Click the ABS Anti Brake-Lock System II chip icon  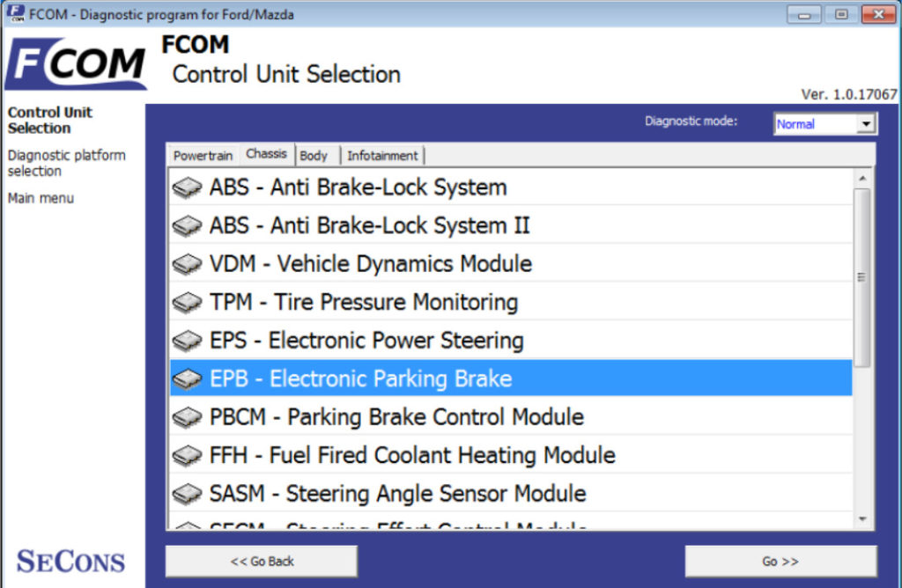coord(187,225)
